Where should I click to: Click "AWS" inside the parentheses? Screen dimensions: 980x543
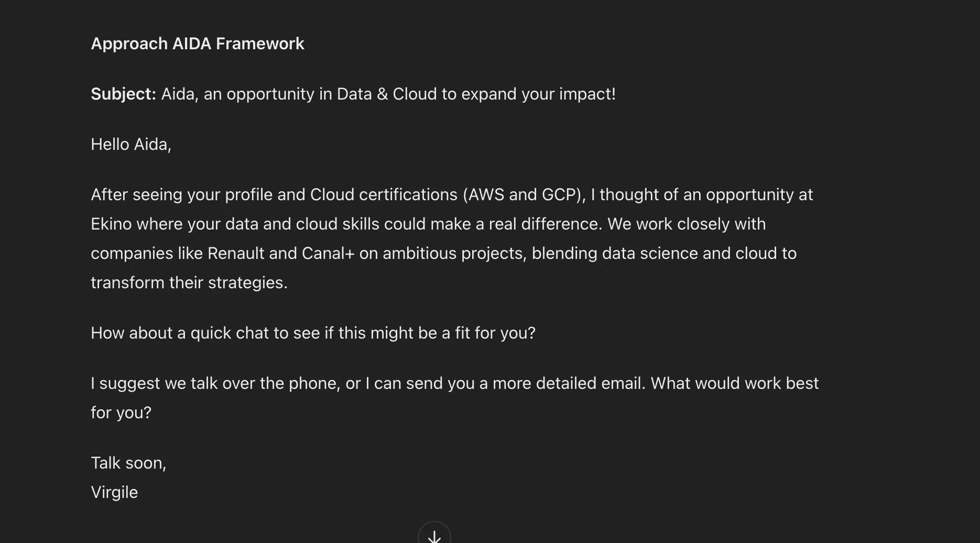coord(486,194)
